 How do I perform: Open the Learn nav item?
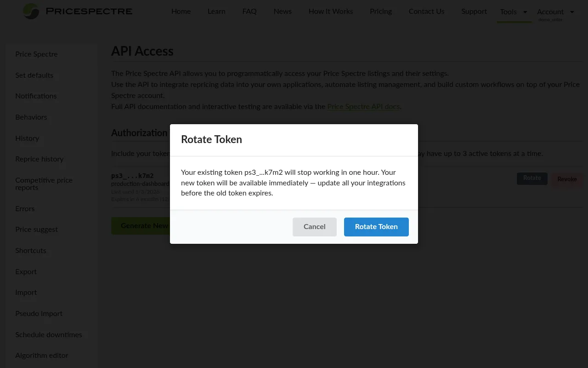click(216, 11)
